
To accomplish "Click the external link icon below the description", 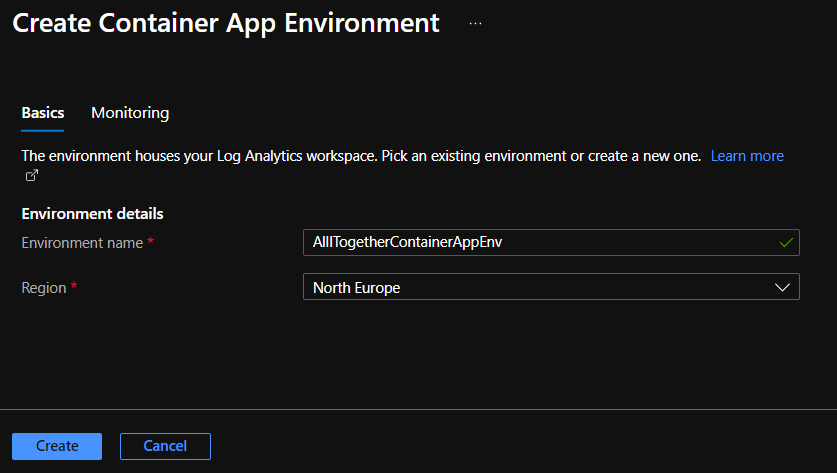I will pyautogui.click(x=31, y=176).
